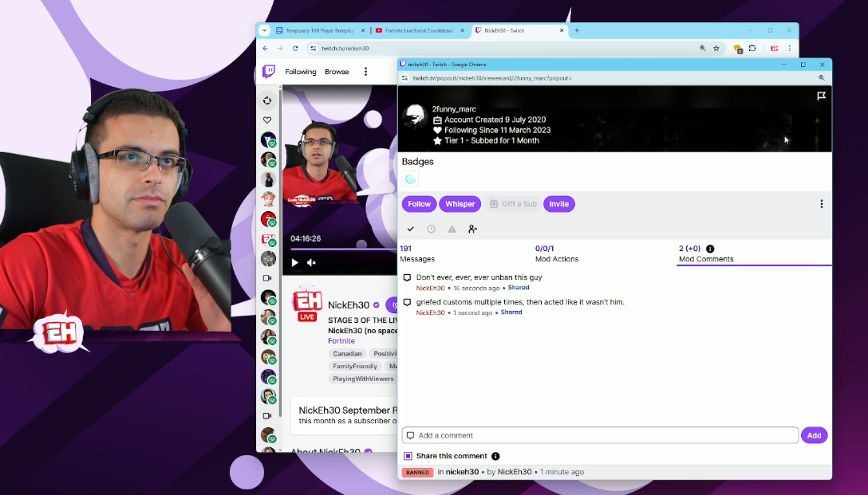
Task: Click the Canadian tag
Action: [347, 354]
